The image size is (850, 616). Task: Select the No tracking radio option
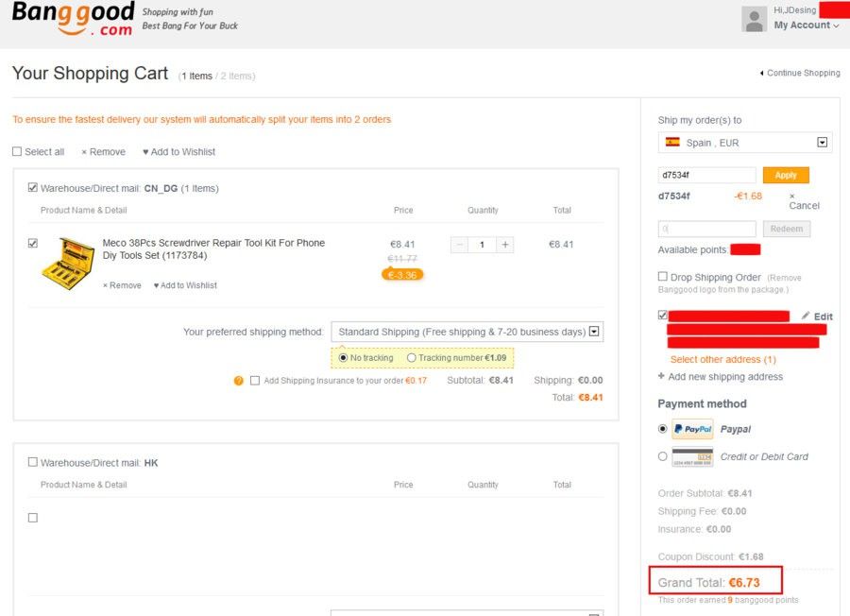pyautogui.click(x=343, y=358)
